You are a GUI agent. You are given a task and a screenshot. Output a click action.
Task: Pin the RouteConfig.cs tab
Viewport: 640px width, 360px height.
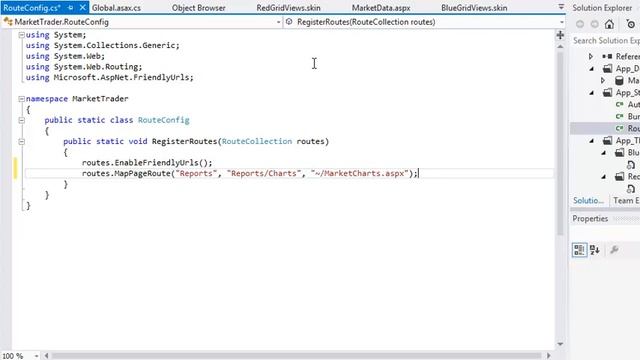71,8
